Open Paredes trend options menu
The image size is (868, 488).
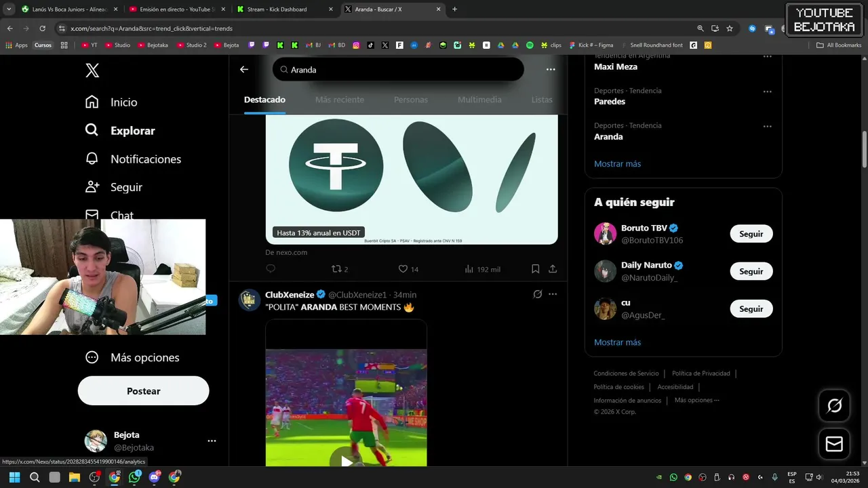click(x=767, y=91)
